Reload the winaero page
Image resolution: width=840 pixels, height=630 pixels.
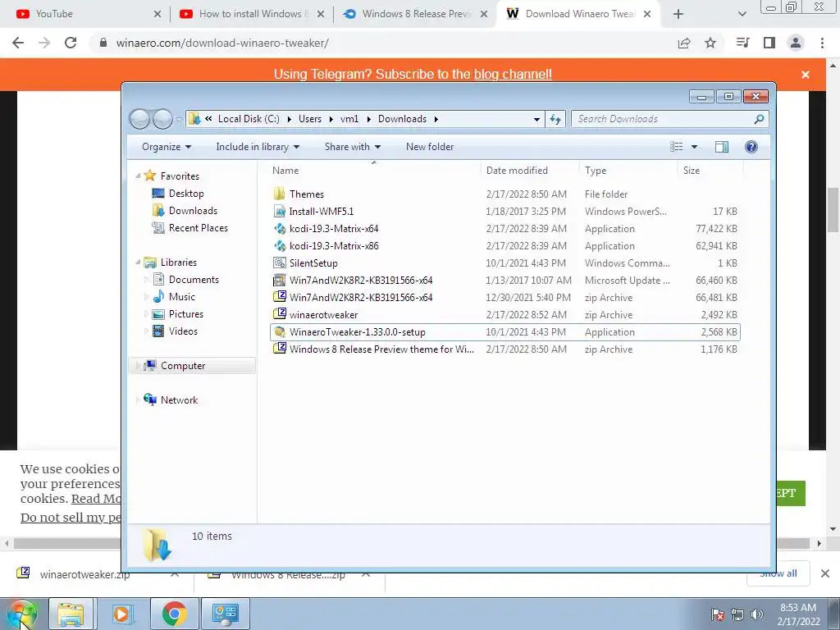coord(71,43)
